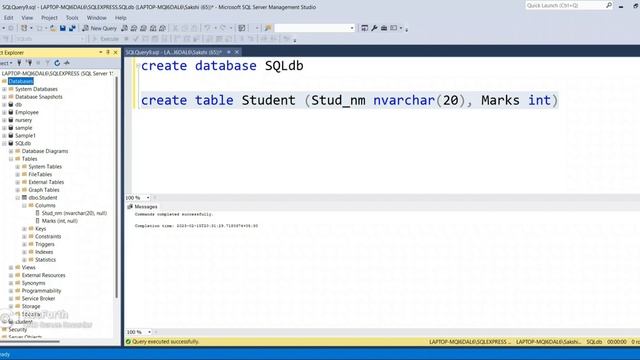Open the available databases SQLdb dropdown

click(x=82, y=39)
